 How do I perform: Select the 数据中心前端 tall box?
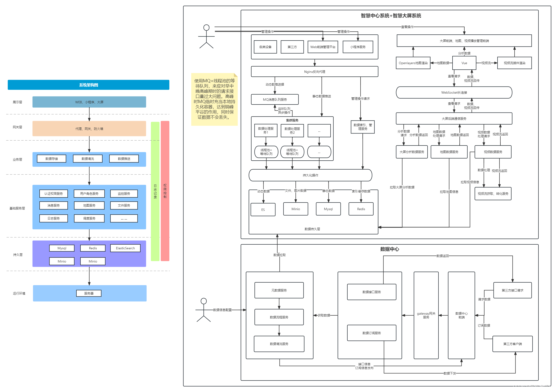(x=461, y=315)
